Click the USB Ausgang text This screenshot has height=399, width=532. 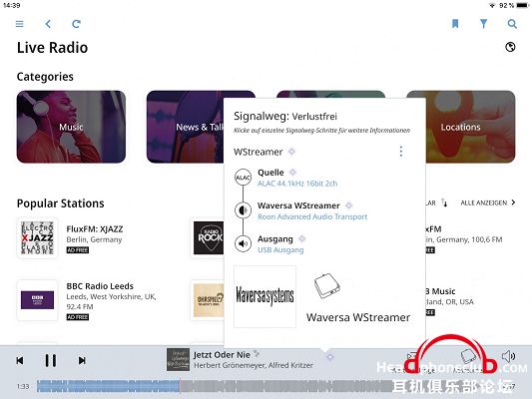coord(280,249)
